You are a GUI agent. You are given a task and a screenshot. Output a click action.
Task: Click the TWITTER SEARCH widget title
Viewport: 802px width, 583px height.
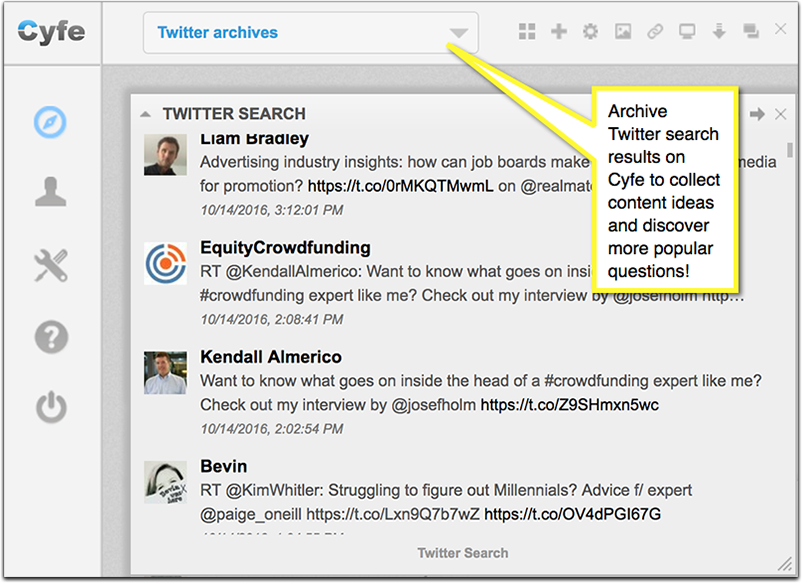234,114
